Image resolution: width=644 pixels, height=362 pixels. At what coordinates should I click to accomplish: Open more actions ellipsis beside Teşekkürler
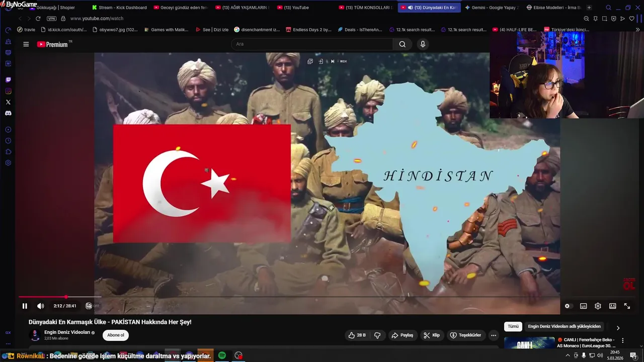[494, 335]
